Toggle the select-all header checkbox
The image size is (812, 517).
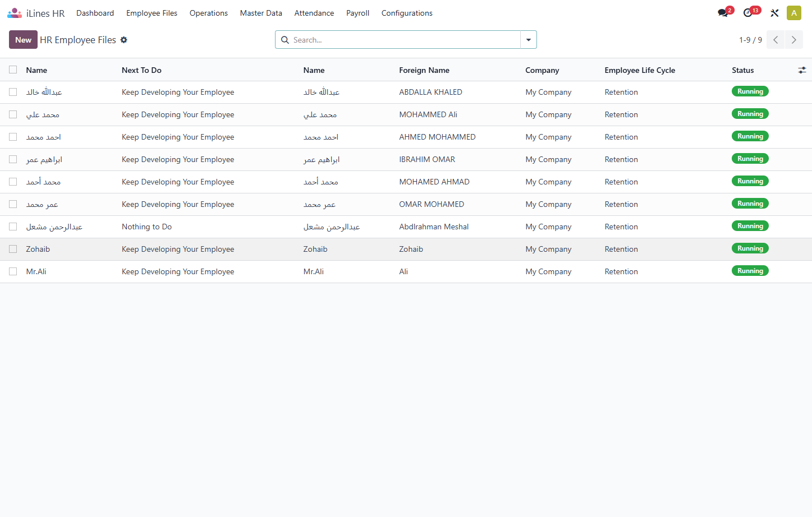(x=13, y=70)
